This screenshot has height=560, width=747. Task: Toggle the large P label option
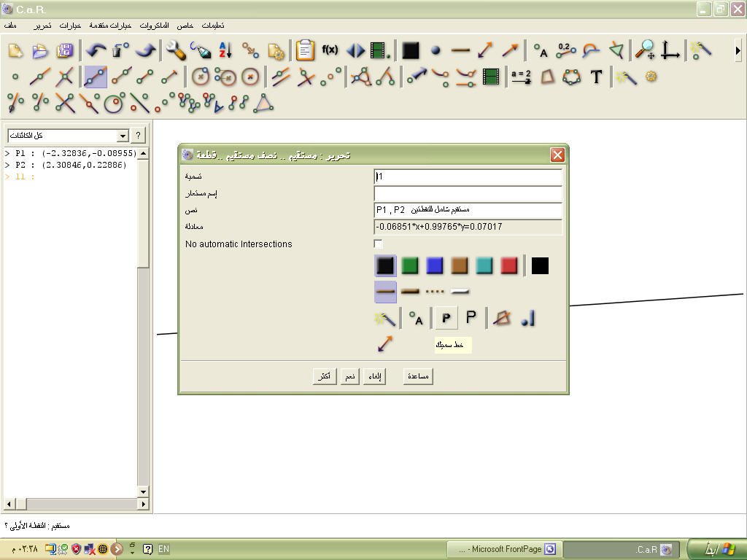[x=471, y=318]
